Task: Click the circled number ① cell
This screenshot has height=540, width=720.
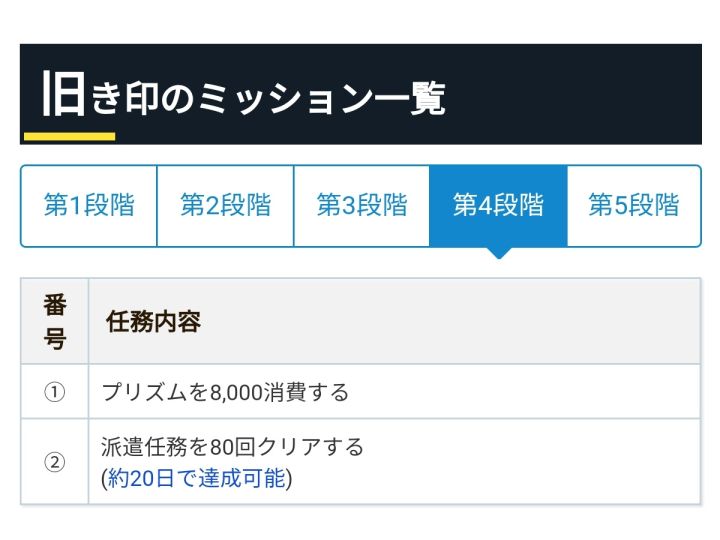Action: [55, 392]
